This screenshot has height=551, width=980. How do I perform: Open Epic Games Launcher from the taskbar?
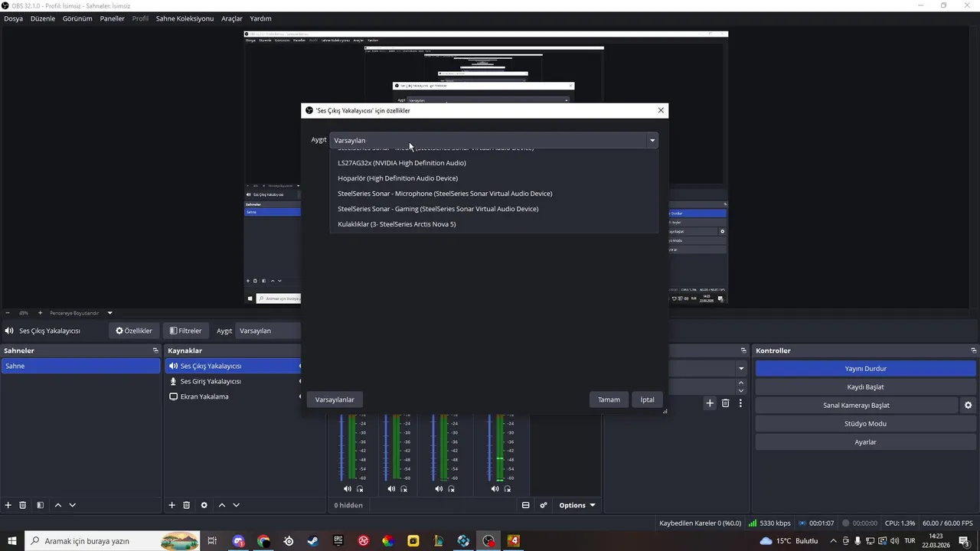(338, 541)
